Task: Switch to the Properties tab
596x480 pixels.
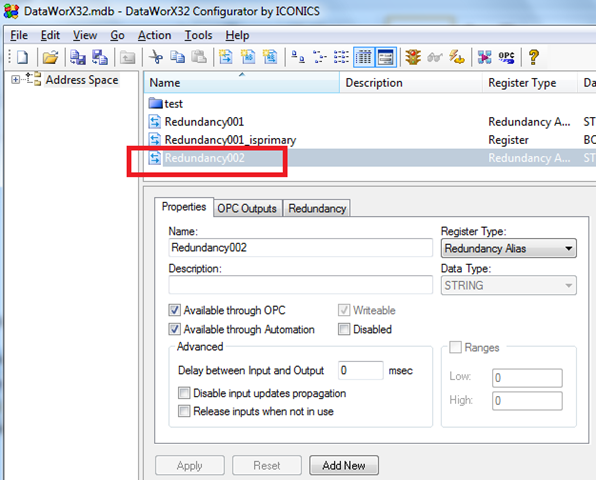Action: [x=184, y=207]
